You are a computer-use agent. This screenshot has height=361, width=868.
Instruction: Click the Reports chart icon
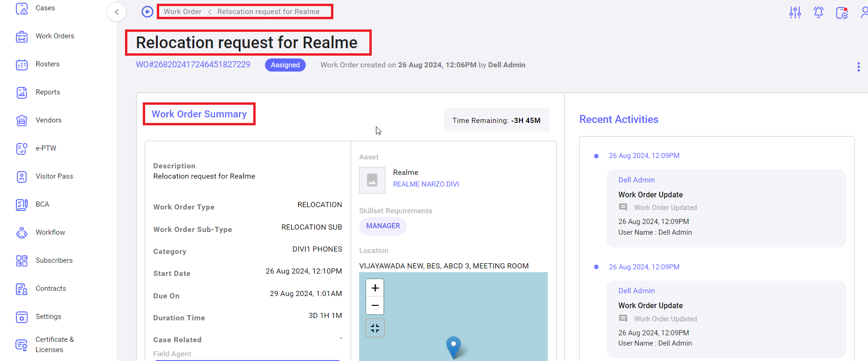(x=22, y=93)
